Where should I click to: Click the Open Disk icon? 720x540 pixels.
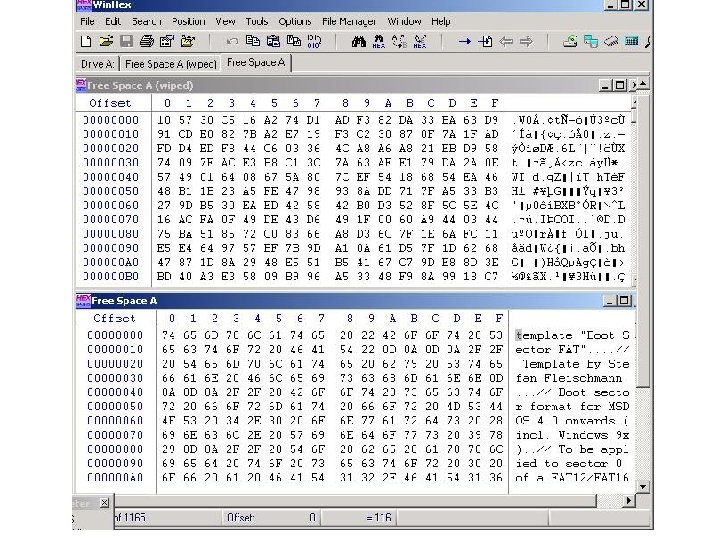pyautogui.click(x=570, y=41)
